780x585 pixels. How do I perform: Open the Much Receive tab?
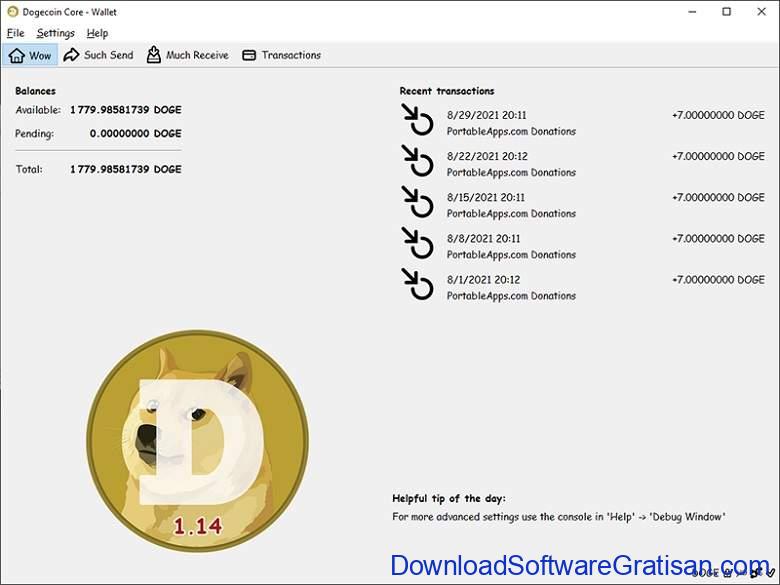tap(187, 55)
